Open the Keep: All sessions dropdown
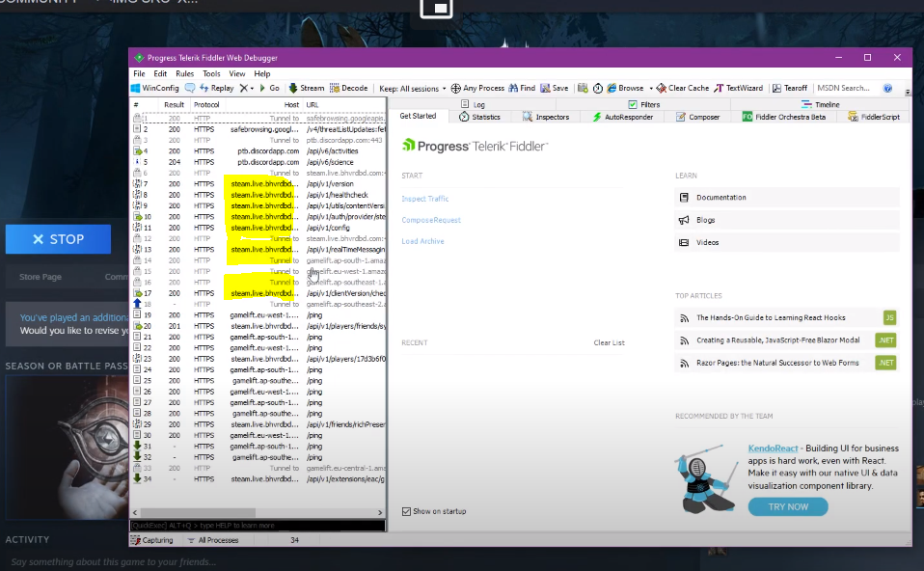Viewport: 924px width, 571px height. click(x=413, y=89)
